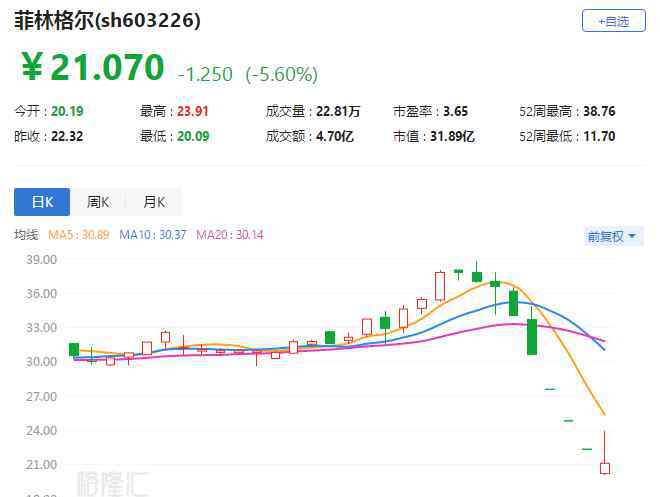Click the 52周最高 value 38.76
This screenshot has width=660, height=497.
point(599,111)
